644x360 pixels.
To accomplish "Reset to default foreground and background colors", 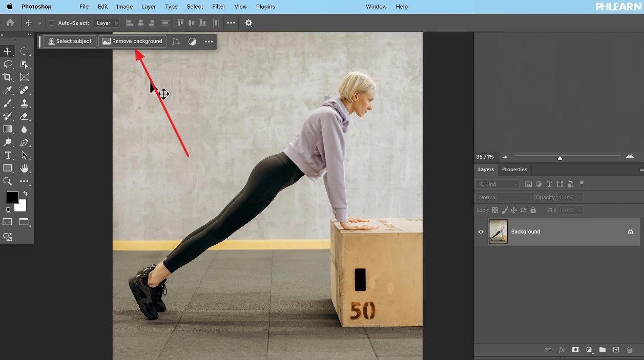I will 8,210.
